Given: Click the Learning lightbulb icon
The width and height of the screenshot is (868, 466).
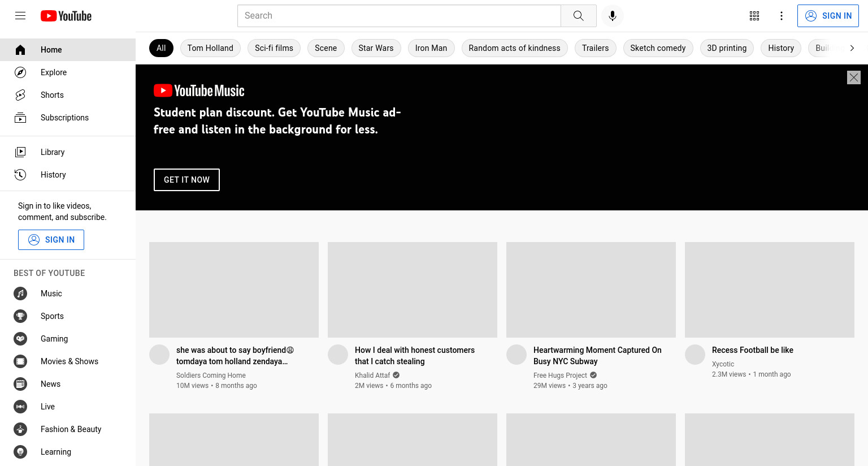Looking at the screenshot, I should click(20, 452).
